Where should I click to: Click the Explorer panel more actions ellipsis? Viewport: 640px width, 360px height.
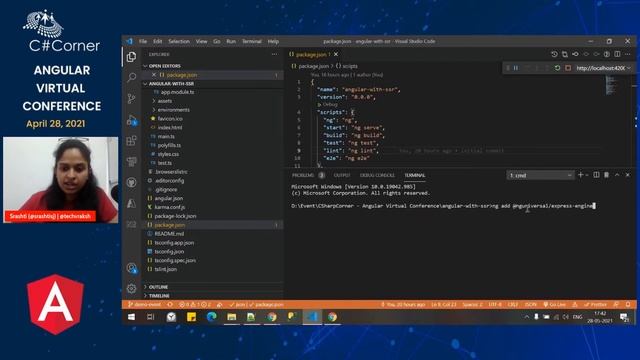pos(274,54)
